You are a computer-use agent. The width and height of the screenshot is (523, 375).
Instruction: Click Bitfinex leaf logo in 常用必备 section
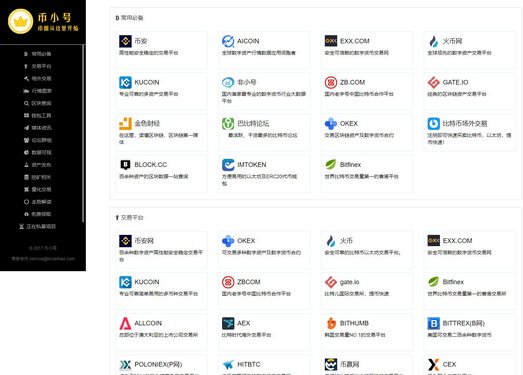pyautogui.click(x=331, y=165)
